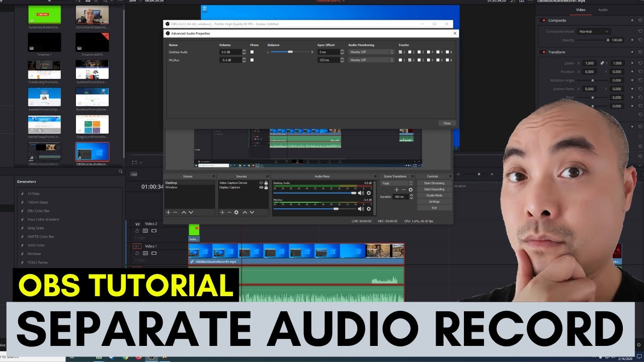The height and width of the screenshot is (362, 644).
Task: Move scene down in Scenes panel
Action: [191, 213]
